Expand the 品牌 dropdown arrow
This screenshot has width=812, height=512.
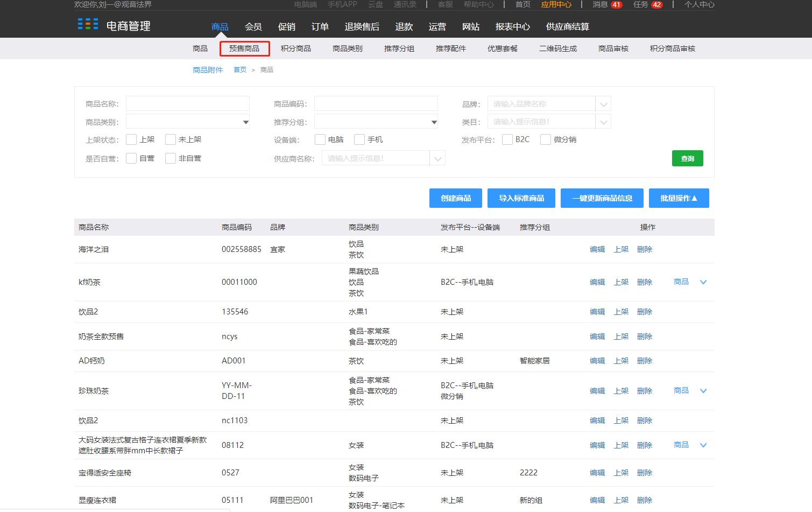pos(603,104)
